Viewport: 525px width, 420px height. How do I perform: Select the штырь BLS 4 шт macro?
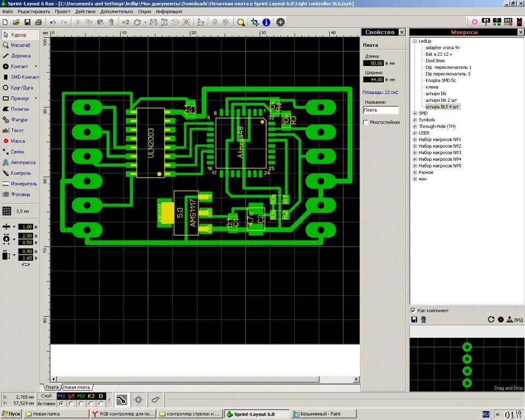click(x=442, y=107)
